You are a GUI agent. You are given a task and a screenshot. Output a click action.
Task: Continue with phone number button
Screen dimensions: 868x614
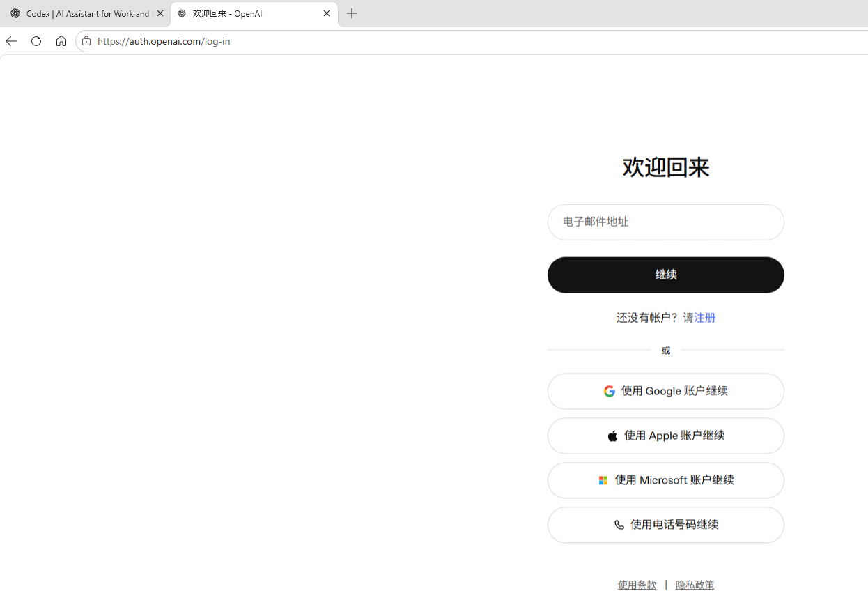pyautogui.click(x=665, y=525)
